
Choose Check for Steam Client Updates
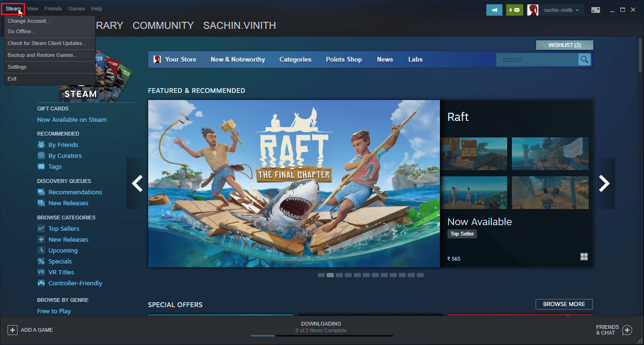50,43
